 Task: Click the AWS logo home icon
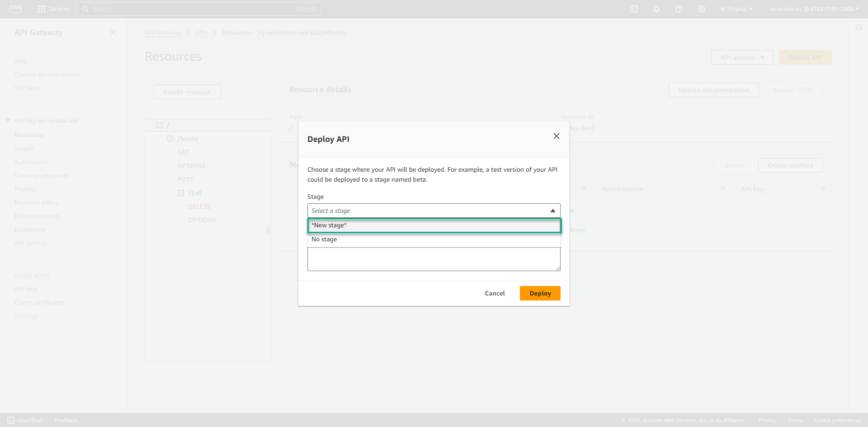(x=15, y=9)
